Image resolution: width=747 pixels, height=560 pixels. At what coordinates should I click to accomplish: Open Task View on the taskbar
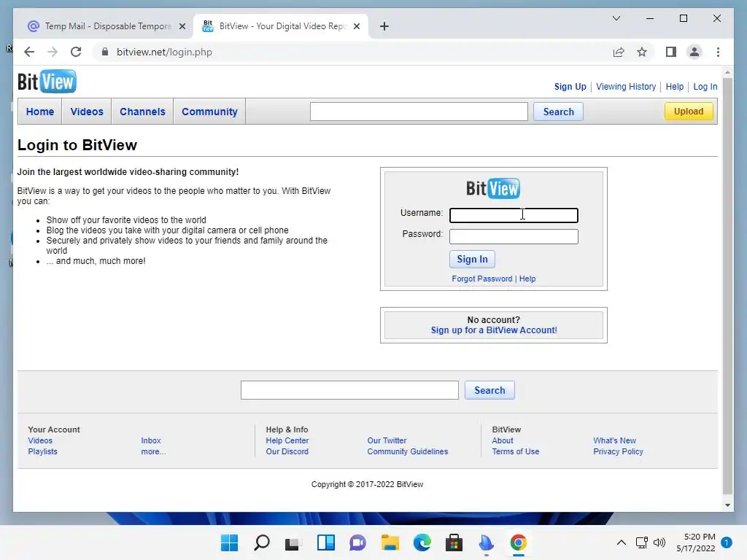click(293, 542)
